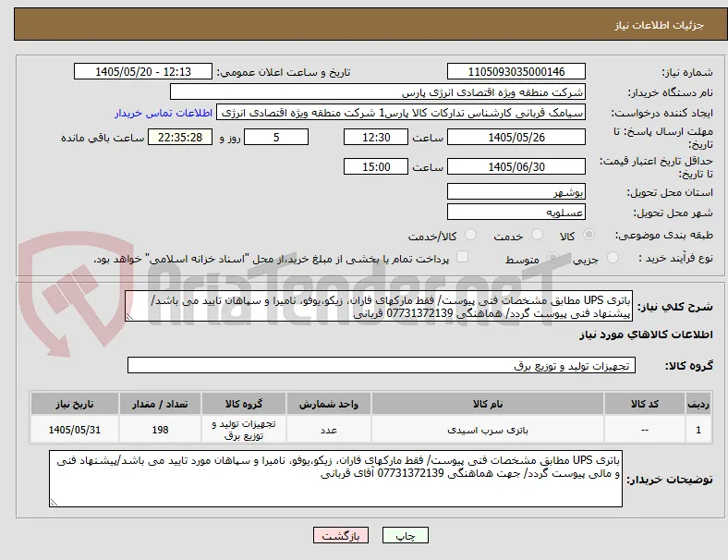Click the remaining time field 22:35:28
Image resolution: width=728 pixels, height=560 pixels.
click(x=180, y=137)
